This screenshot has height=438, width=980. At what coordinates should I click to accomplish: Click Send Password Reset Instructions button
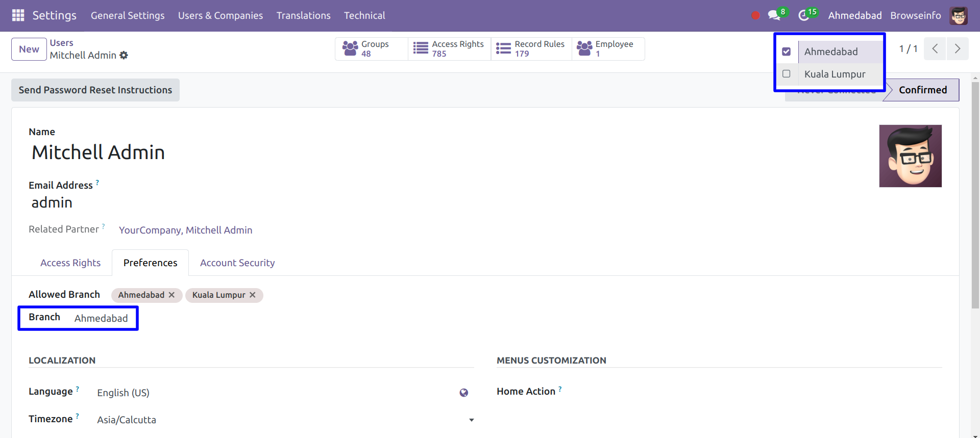click(x=95, y=90)
